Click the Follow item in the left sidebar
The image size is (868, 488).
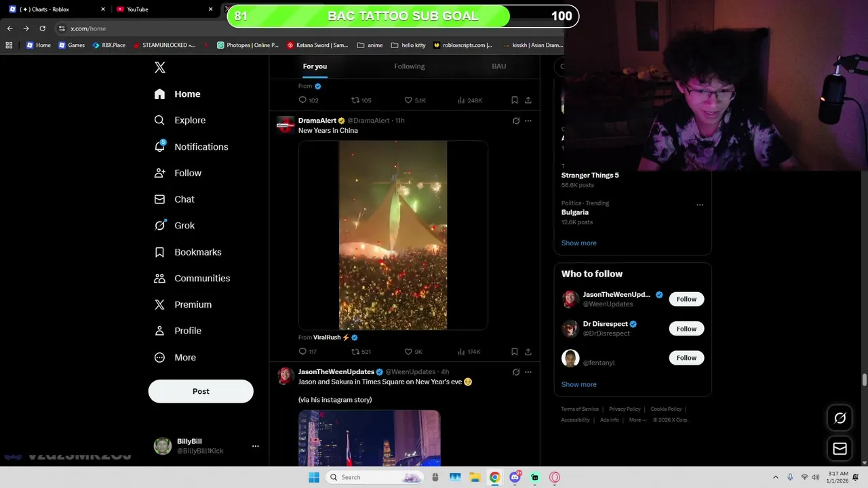pos(178,173)
